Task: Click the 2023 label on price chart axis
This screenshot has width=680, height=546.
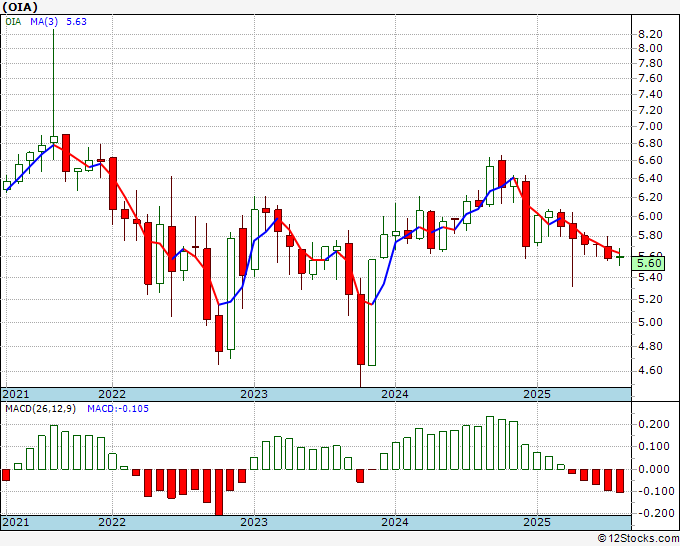Action: point(254,394)
